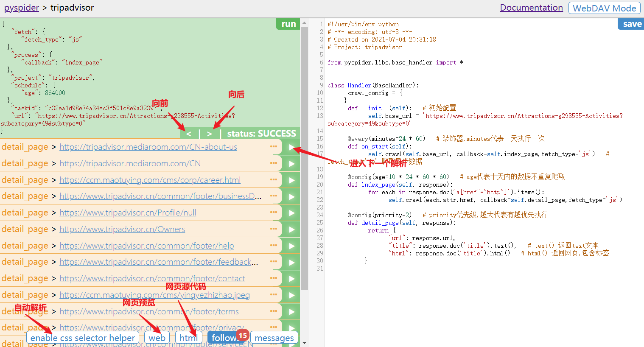Viewport: 644px width, 347px height.
Task: Expand details for footer/feedback row
Action: pos(274,261)
